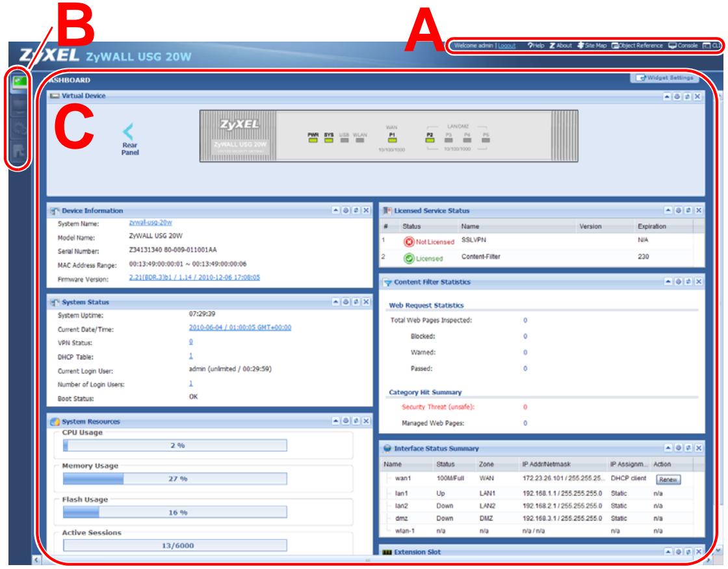Open the Number of Login Users link
The image size is (728, 569).
tap(191, 384)
